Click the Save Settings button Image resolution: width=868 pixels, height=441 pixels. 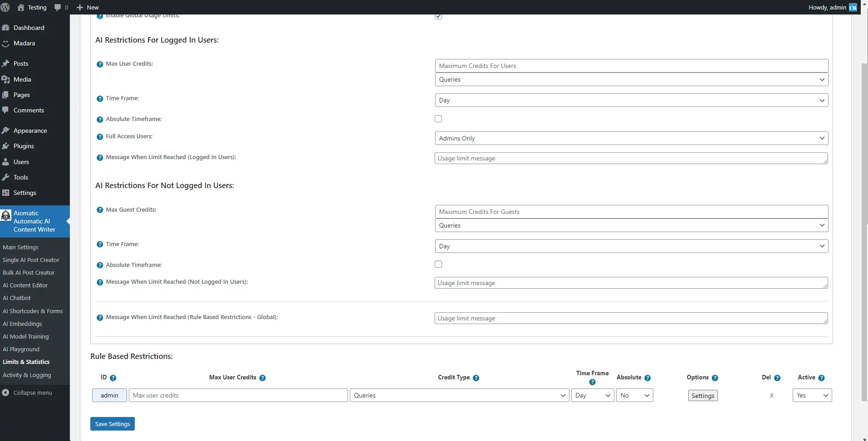(113, 424)
